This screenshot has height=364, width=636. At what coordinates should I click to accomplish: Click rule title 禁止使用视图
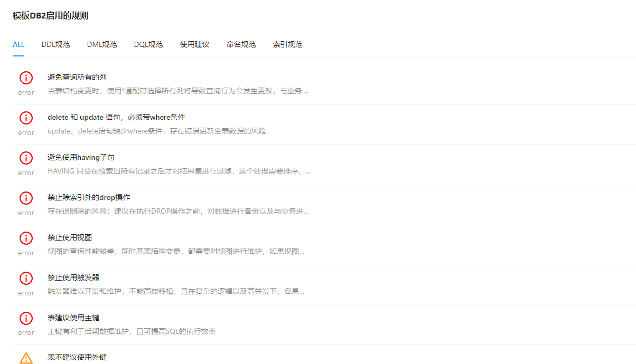tap(70, 237)
